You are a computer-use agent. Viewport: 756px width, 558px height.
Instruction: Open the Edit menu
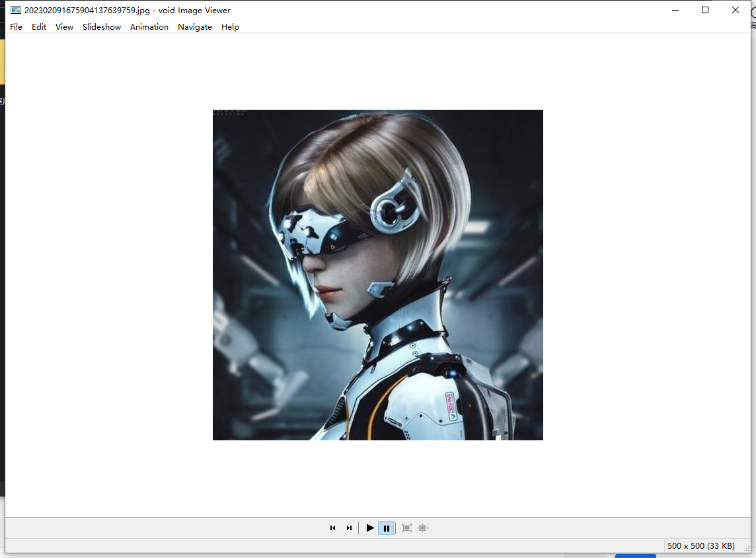click(x=38, y=26)
